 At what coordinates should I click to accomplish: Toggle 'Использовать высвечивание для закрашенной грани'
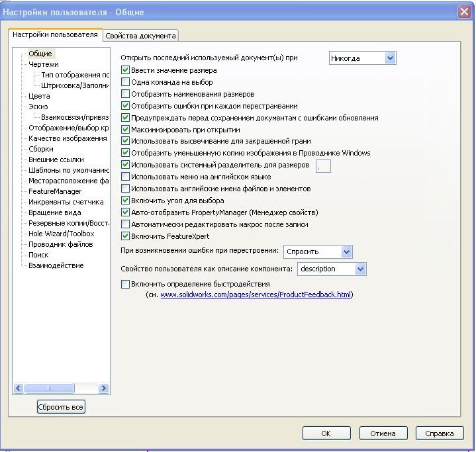coord(125,141)
